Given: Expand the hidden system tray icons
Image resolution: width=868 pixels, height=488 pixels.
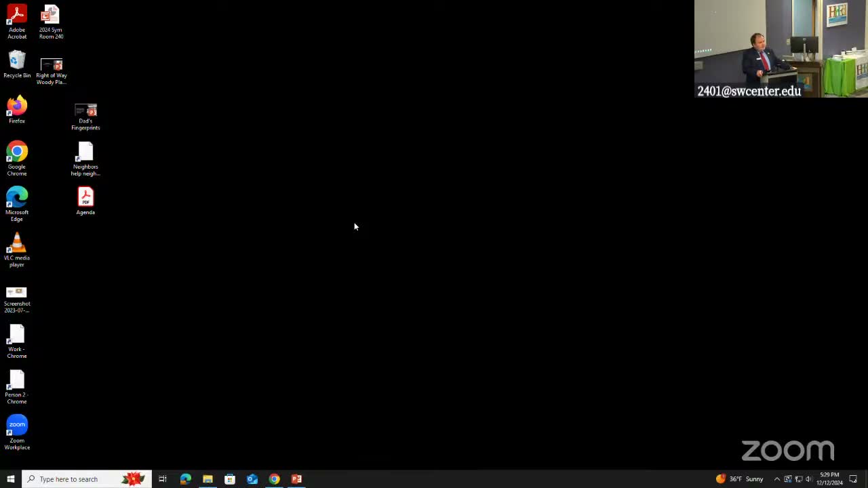Looking at the screenshot, I should tap(777, 479).
